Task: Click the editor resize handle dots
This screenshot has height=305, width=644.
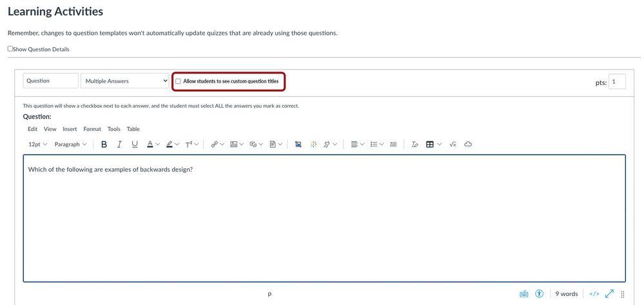Action: (x=623, y=294)
